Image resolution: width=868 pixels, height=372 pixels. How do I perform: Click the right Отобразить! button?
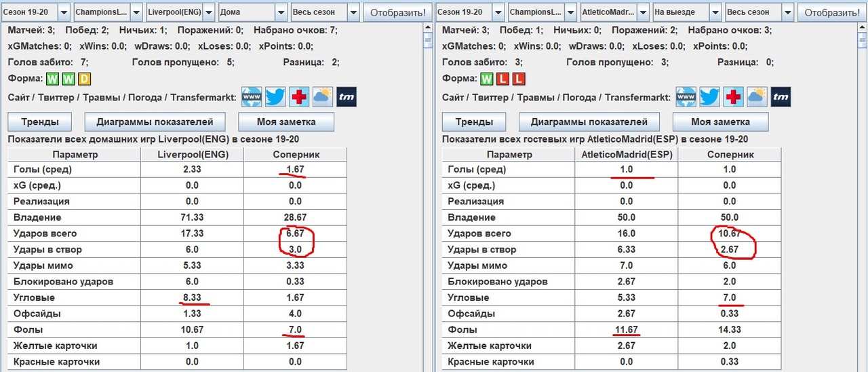(831, 12)
